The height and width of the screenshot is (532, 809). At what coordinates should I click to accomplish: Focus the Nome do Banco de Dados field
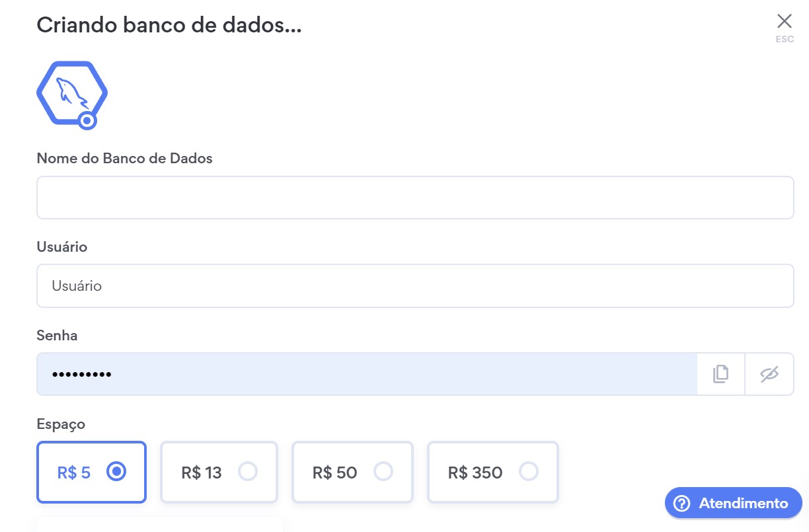tap(414, 198)
